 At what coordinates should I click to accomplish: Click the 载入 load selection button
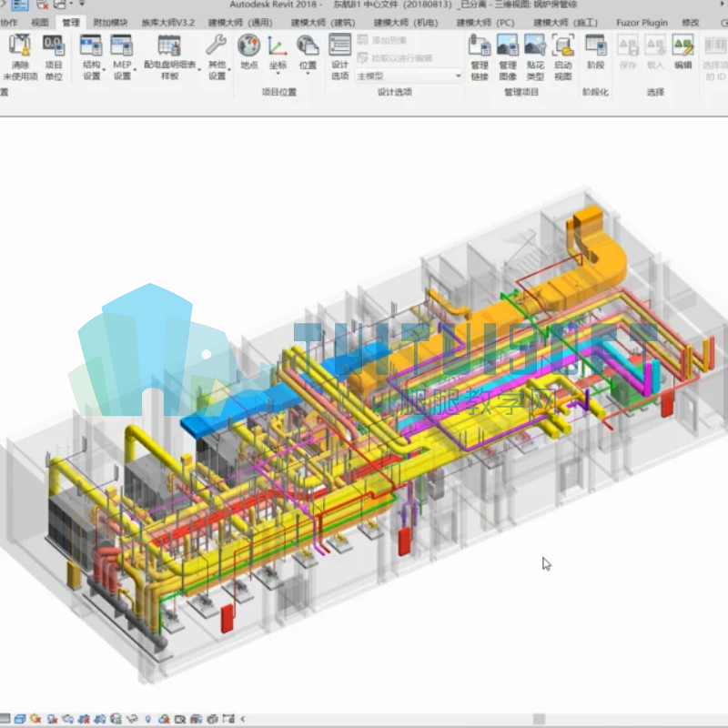(655, 52)
